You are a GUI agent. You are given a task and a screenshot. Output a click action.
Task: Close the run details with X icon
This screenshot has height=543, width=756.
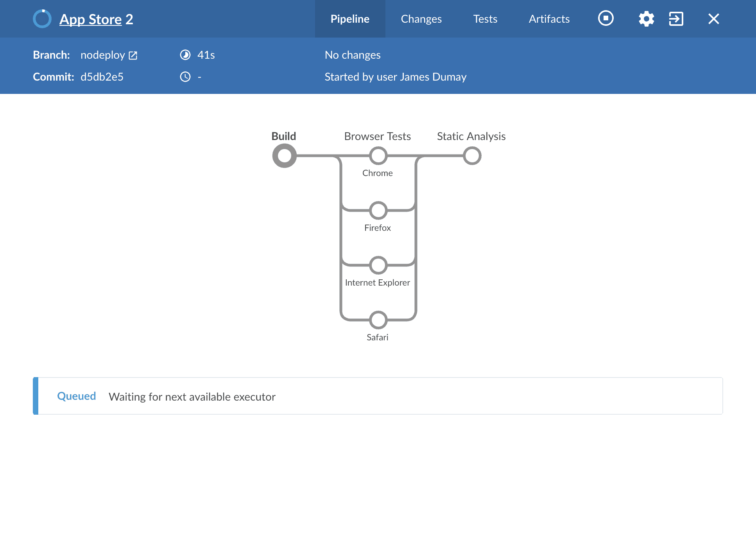(713, 19)
